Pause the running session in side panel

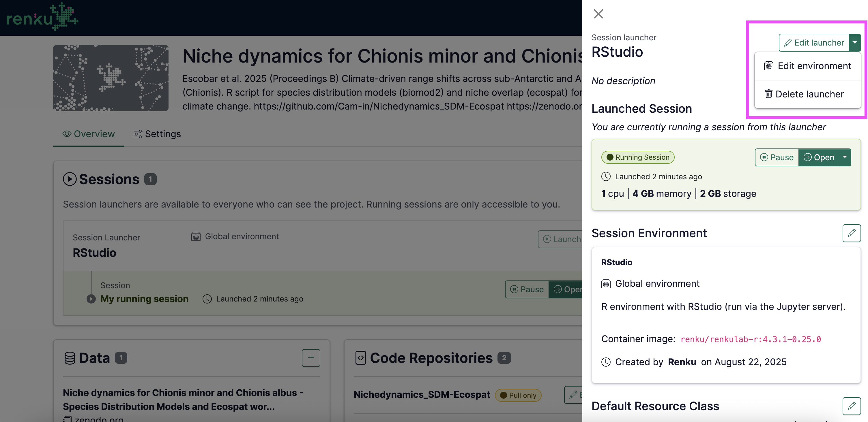click(x=777, y=157)
